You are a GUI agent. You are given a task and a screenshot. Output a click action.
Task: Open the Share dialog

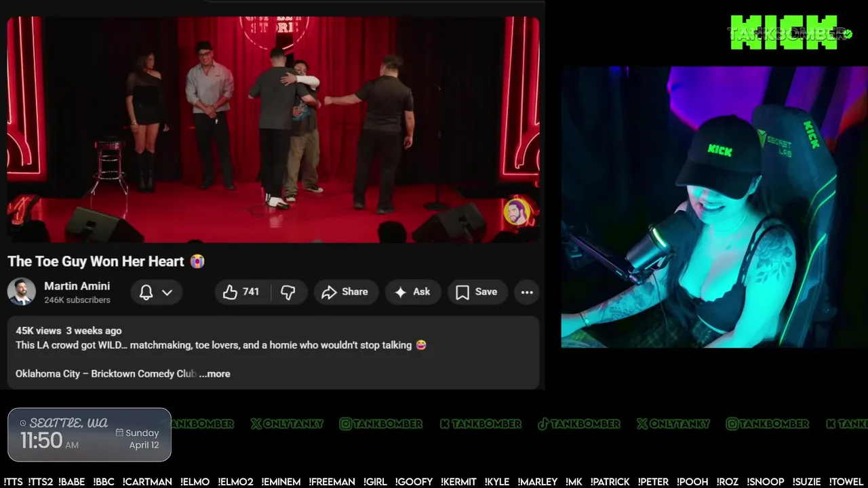pyautogui.click(x=344, y=292)
